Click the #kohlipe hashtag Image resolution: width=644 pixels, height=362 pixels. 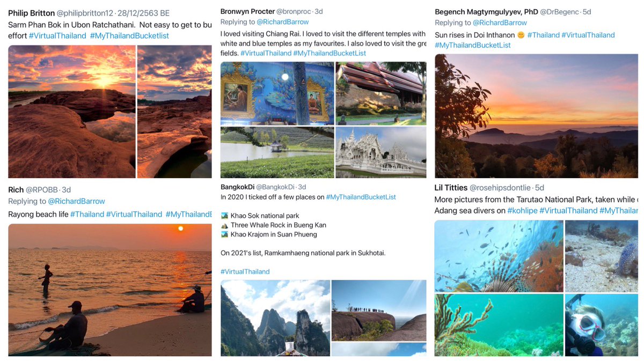(522, 211)
